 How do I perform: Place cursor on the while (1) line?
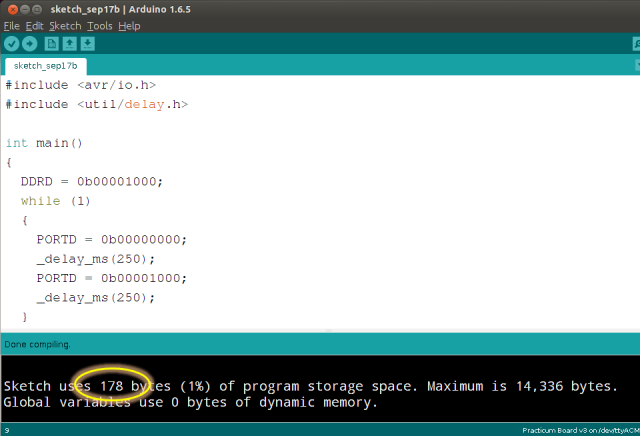point(55,201)
